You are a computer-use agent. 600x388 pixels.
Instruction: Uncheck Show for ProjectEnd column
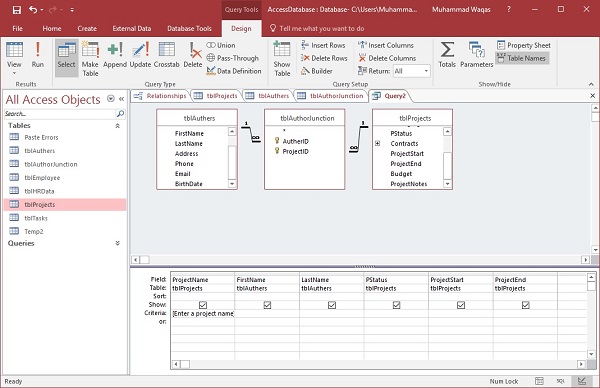pos(525,305)
